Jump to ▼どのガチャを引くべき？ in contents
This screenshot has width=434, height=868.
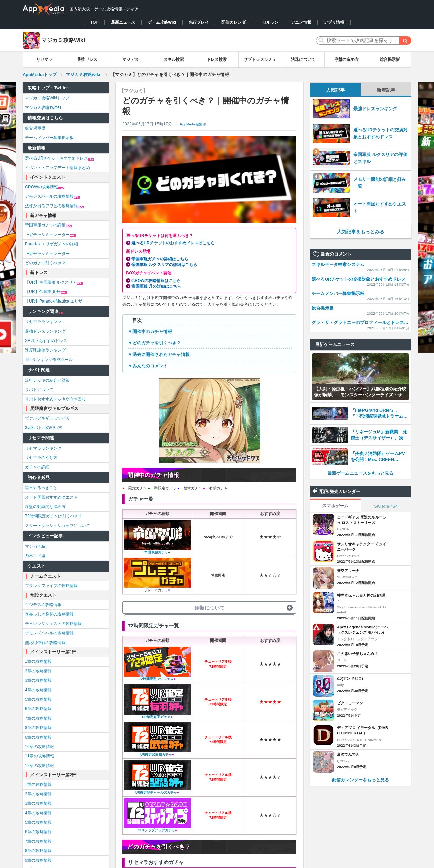click(154, 343)
